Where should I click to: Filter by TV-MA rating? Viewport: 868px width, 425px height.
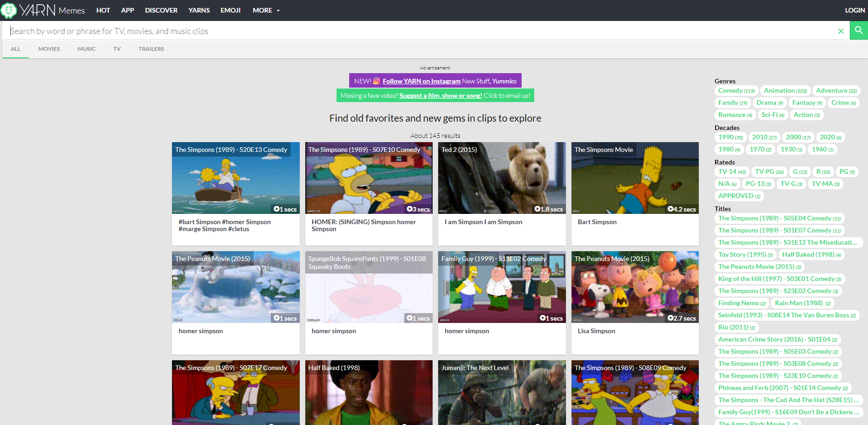pos(826,184)
